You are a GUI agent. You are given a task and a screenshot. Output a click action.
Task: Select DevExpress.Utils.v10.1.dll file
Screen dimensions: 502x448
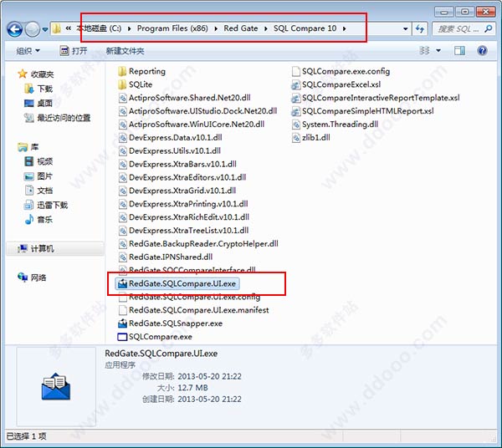[x=169, y=151]
